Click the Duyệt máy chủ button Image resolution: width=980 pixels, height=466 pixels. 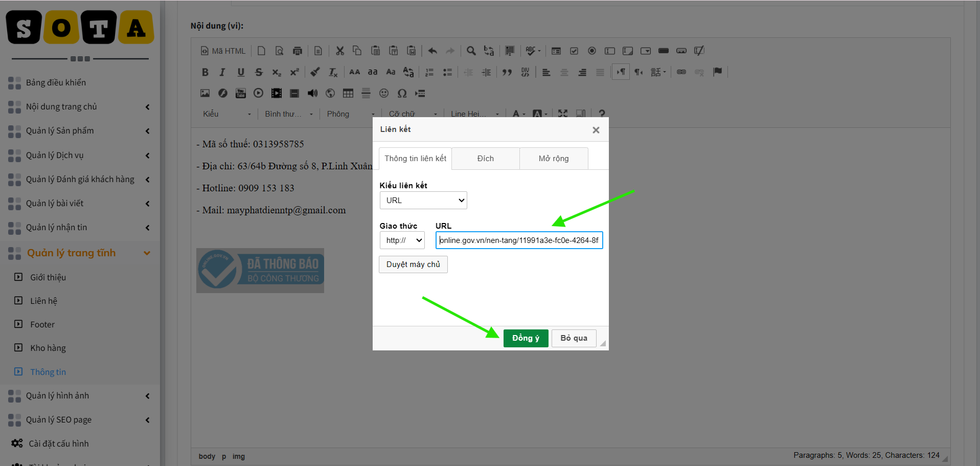click(x=413, y=264)
